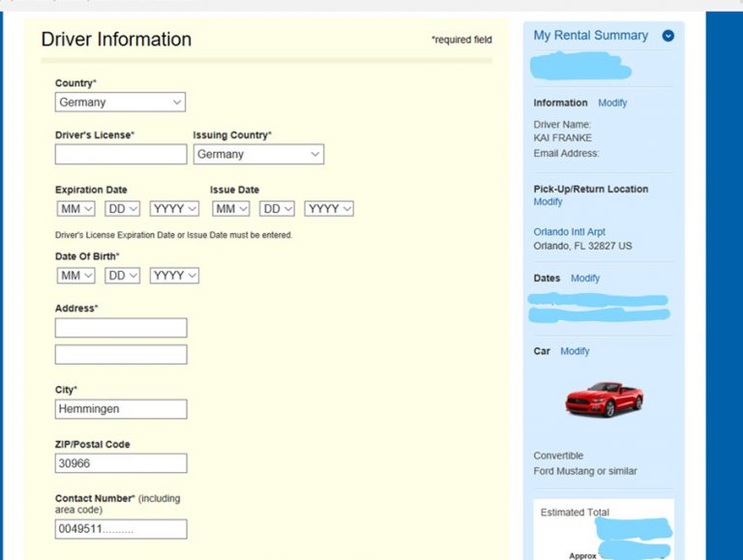Click the Ford Mustang or similar text
Viewport: 743px width, 560px height.
pos(584,471)
